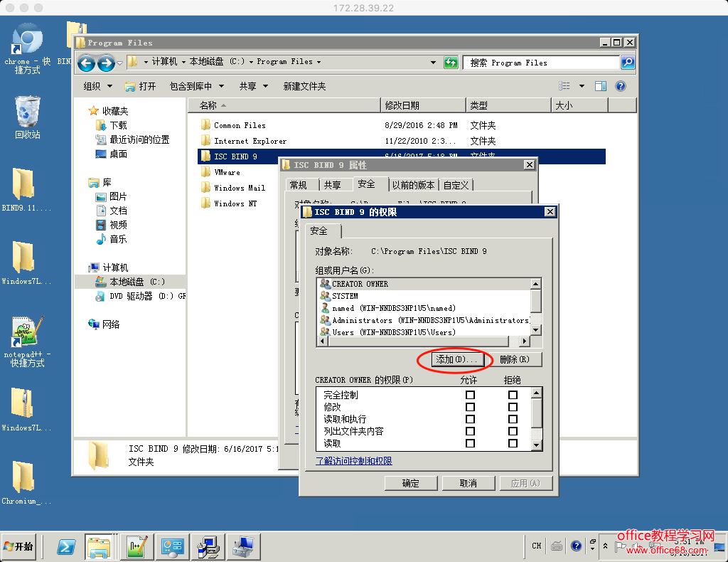Open the Recycle Bin desktop icon
This screenshot has height=562, width=728.
[28, 117]
